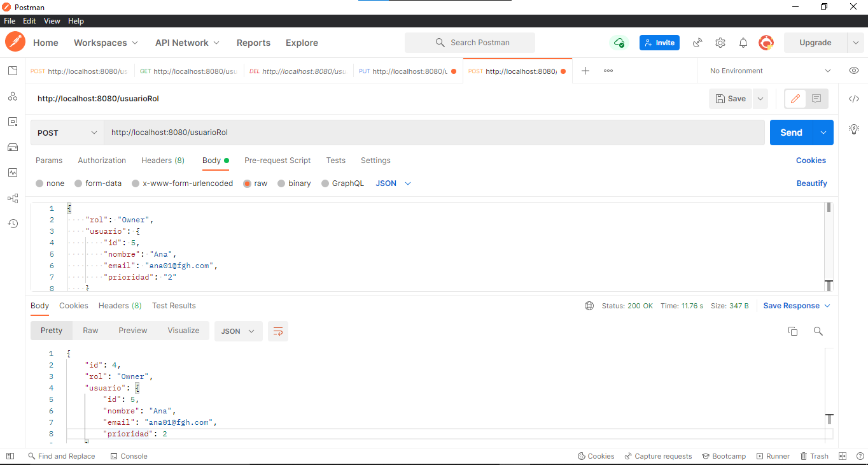Click the Beautify link
Image resolution: width=868 pixels, height=465 pixels.
coord(812,183)
